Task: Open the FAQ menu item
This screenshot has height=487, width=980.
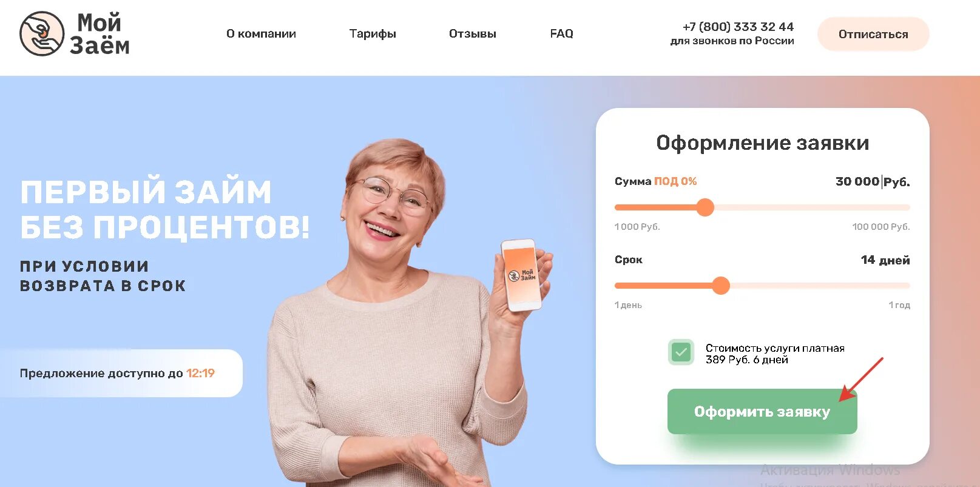Action: (x=561, y=34)
